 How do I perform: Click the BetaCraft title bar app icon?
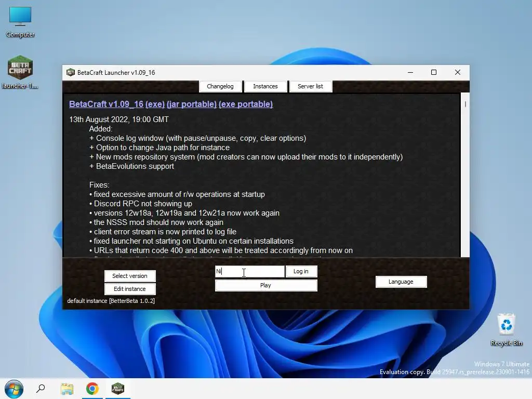[x=70, y=72]
